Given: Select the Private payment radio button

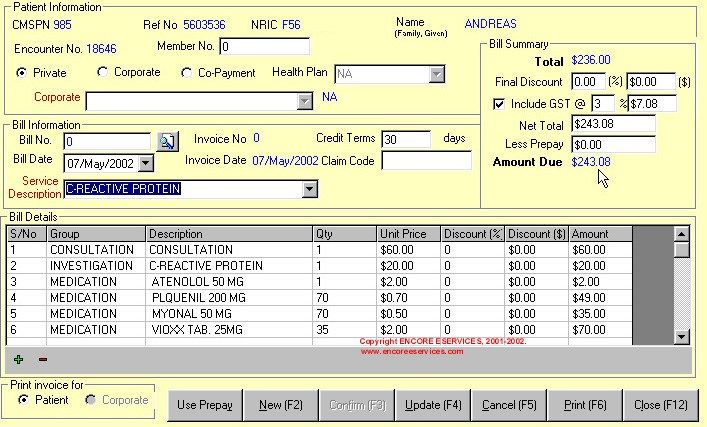Looking at the screenshot, I should [22, 73].
